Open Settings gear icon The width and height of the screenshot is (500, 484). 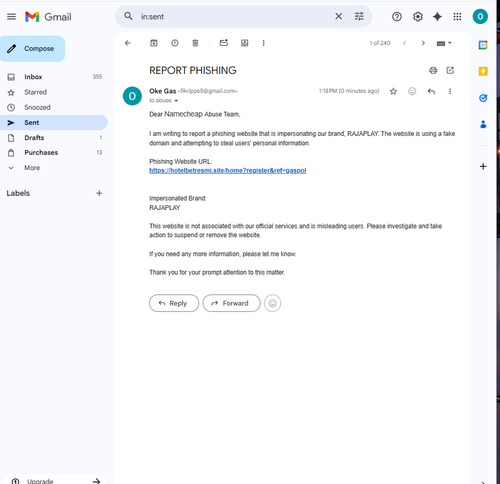point(417,16)
